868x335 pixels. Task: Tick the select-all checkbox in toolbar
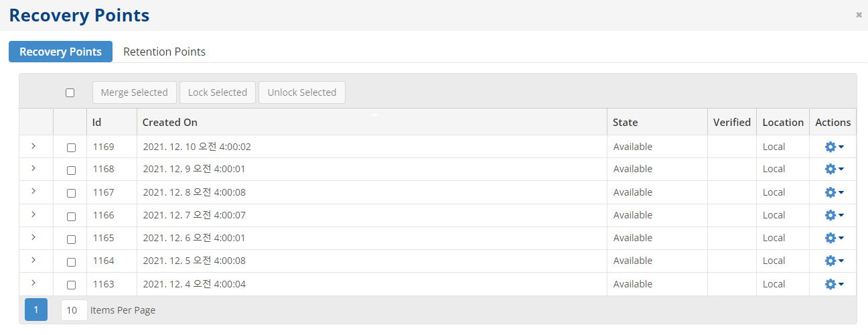70,93
